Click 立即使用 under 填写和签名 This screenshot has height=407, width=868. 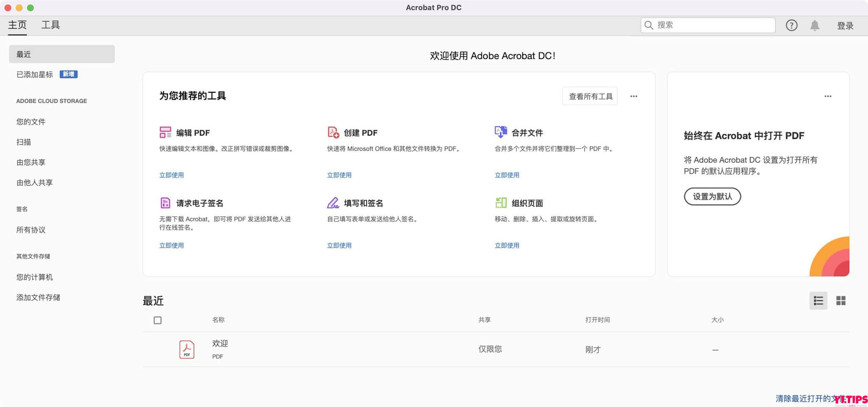pyautogui.click(x=339, y=246)
